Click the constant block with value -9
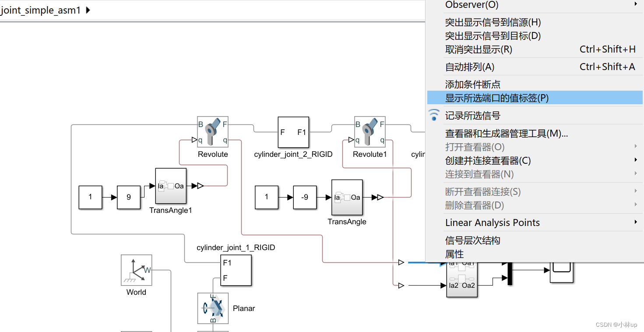This screenshot has height=332, width=644. coord(305,197)
